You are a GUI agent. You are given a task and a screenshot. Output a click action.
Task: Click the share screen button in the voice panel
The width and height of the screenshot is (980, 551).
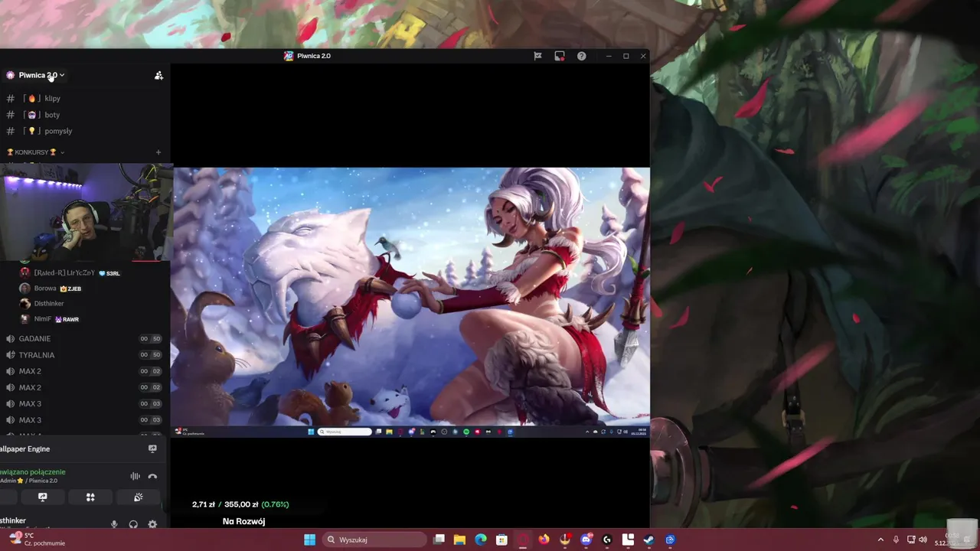[x=43, y=497]
